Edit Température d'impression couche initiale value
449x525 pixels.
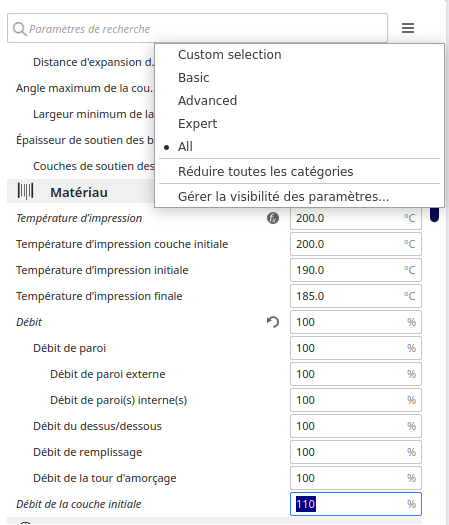[356, 244]
